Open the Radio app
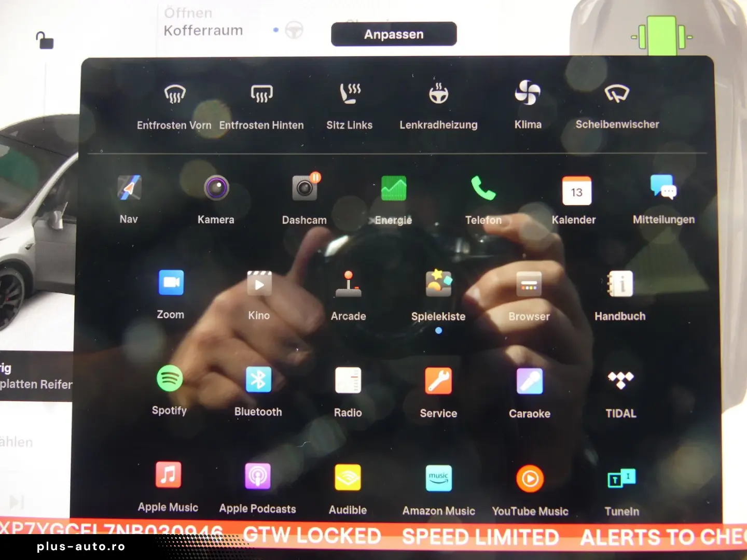Screen dimensions: 747x560 click(x=348, y=380)
